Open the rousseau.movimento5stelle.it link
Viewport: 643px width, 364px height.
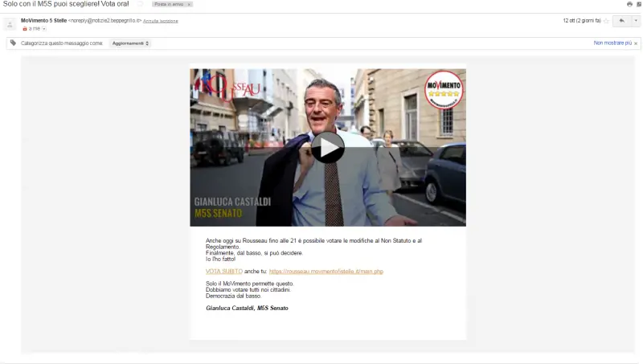click(326, 272)
